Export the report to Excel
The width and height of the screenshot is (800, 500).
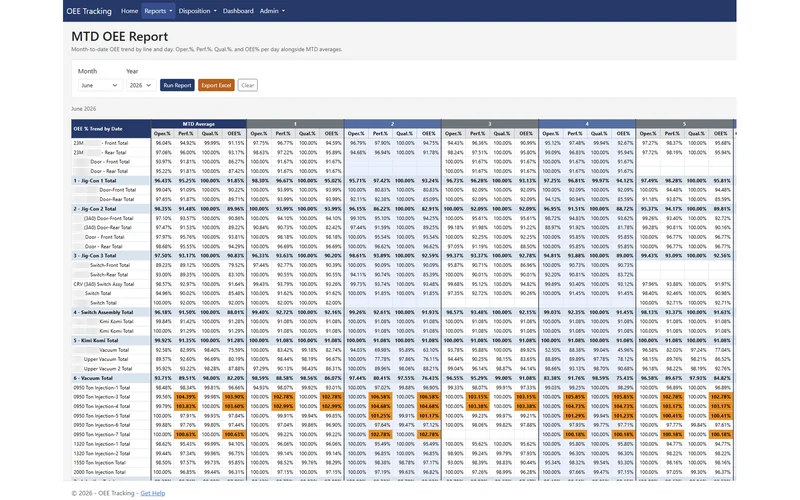pyautogui.click(x=216, y=85)
